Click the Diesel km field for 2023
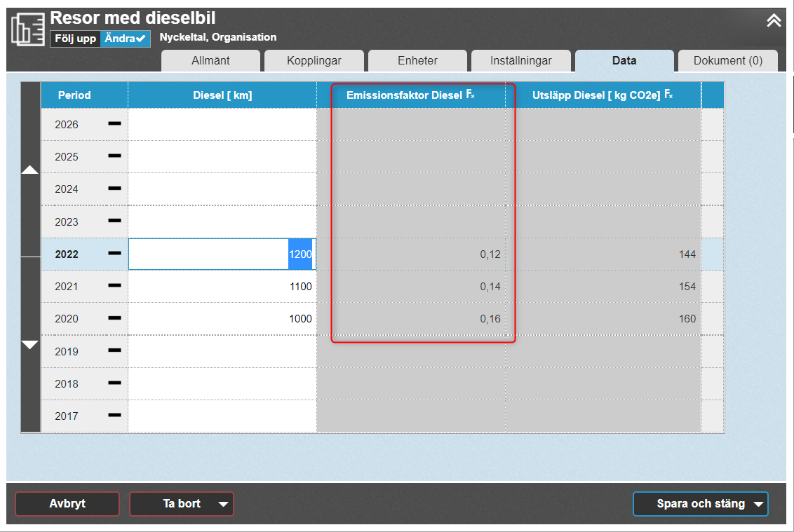794x532 pixels. [x=222, y=221]
